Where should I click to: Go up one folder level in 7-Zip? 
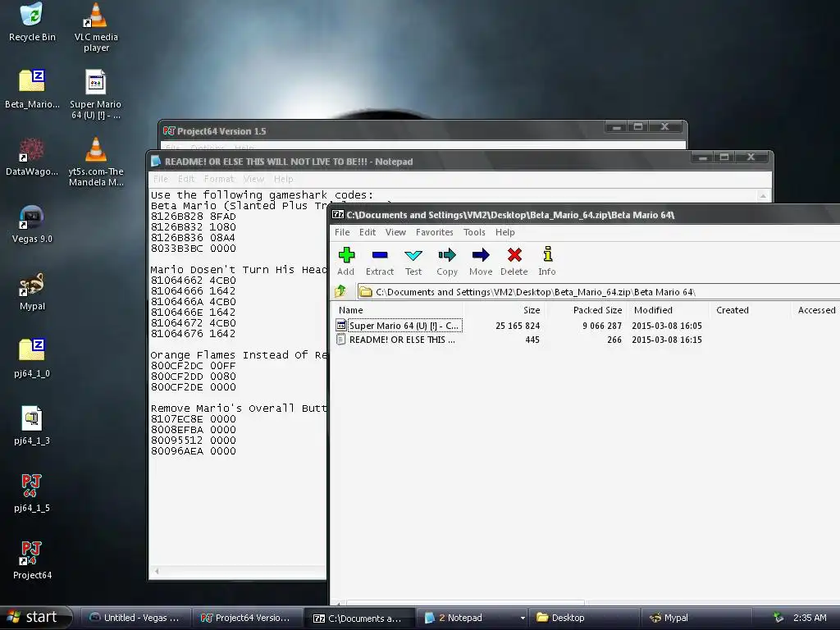point(340,291)
